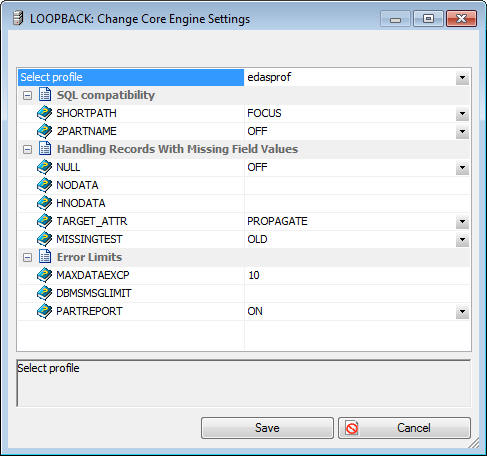The height and width of the screenshot is (456, 487).
Task: Click the NODATA value field
Action: 357,185
